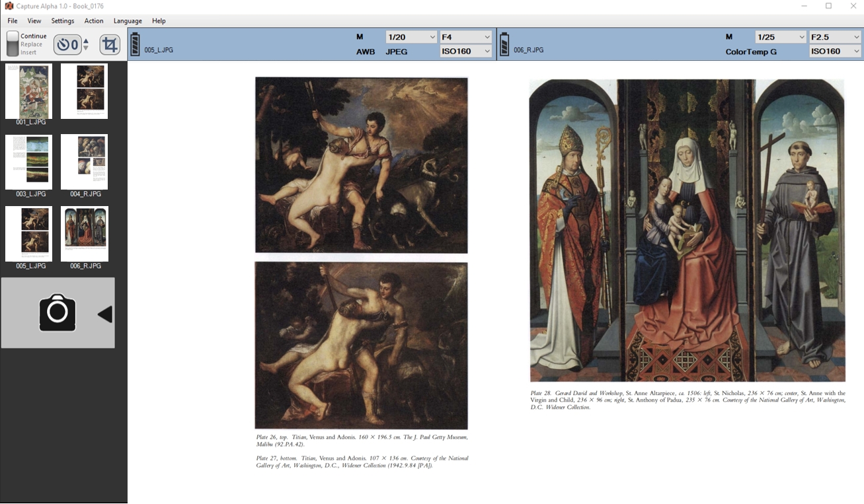Minimize the Capture Alpha window
This screenshot has height=504, width=864.
[804, 6]
